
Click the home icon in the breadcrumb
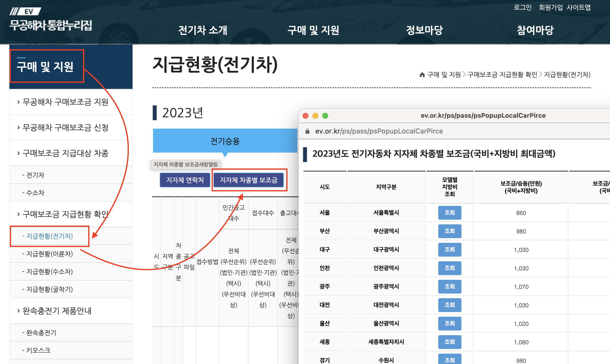422,75
